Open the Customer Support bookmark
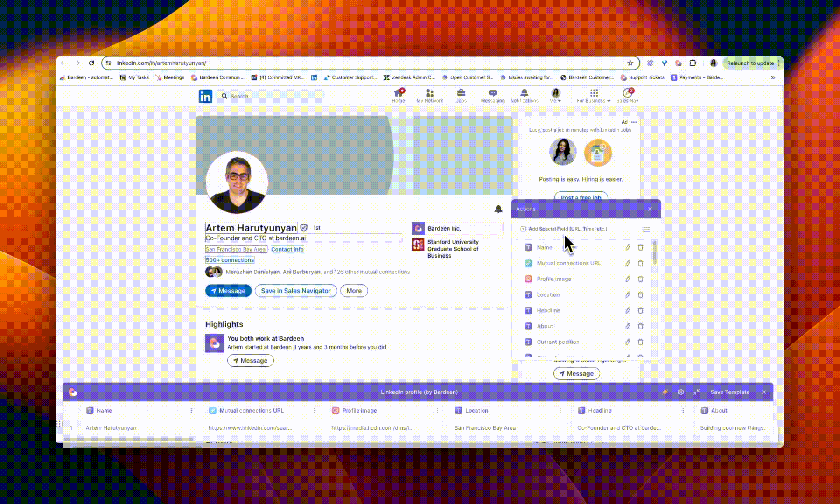 coord(350,77)
